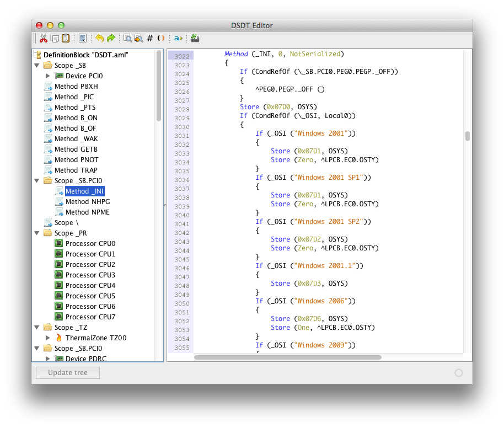Click the green compile icon in toolbar
Viewport: 504px width, 428px height.
pos(195,38)
